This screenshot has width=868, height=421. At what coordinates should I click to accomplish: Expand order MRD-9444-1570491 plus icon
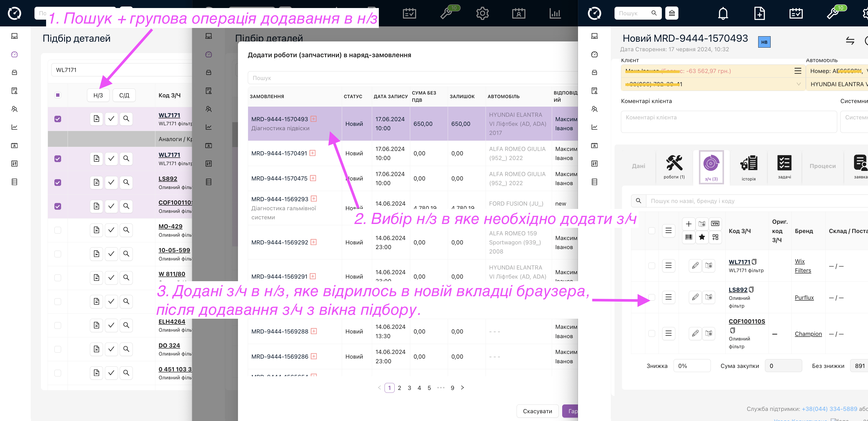click(x=313, y=153)
